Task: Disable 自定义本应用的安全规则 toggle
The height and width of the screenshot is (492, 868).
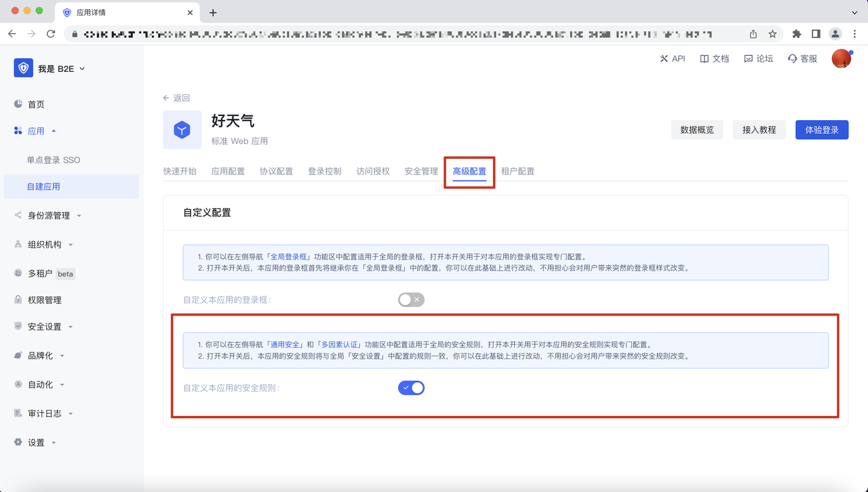Action: (411, 387)
